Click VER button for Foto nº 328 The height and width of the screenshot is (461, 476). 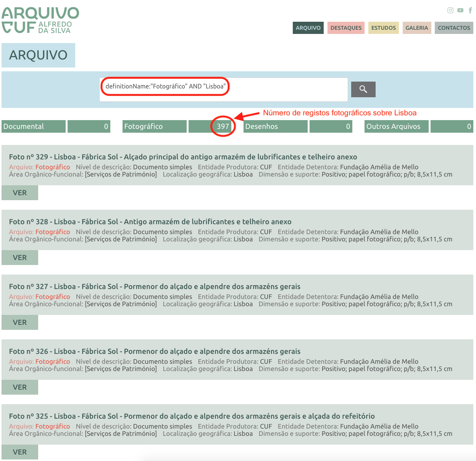click(20, 258)
